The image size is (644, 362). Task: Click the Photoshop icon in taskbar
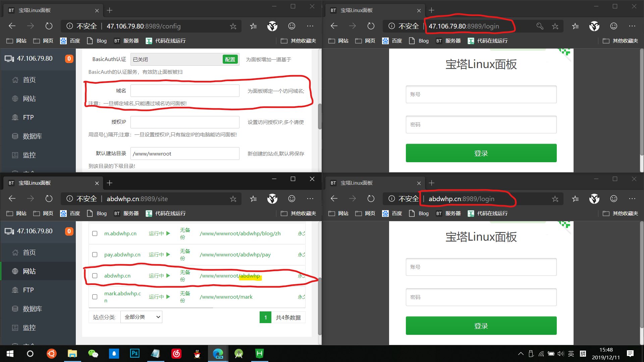pos(135,353)
